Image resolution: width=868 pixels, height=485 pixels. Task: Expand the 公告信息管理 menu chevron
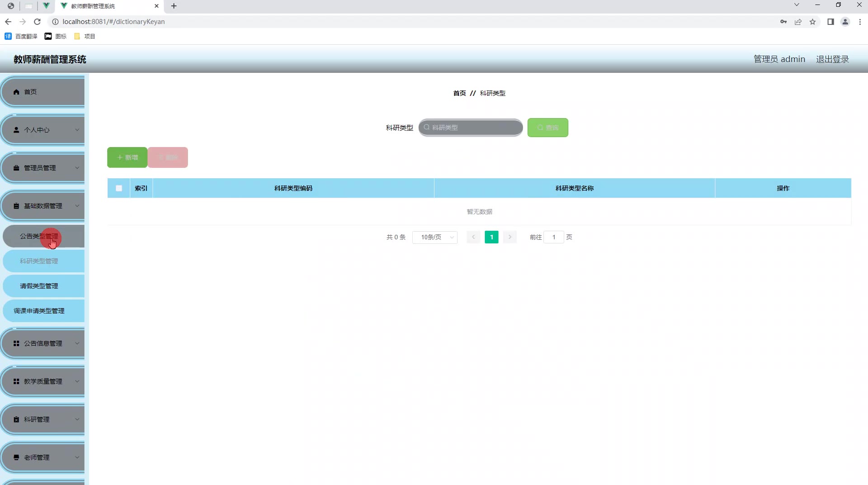click(77, 343)
